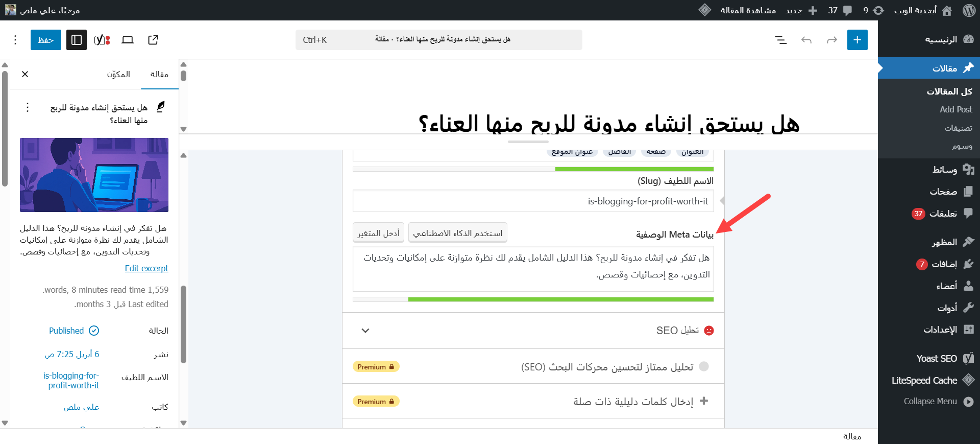Image resolution: width=980 pixels, height=444 pixels.
Task: Expand the related keyphrase premium section
Action: coord(533,401)
